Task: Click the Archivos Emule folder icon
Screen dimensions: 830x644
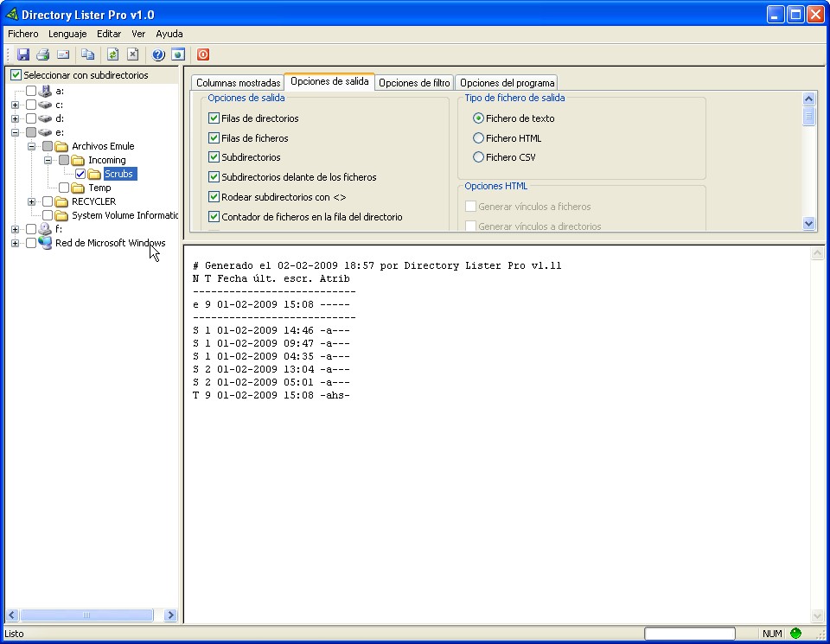Action: (61, 146)
